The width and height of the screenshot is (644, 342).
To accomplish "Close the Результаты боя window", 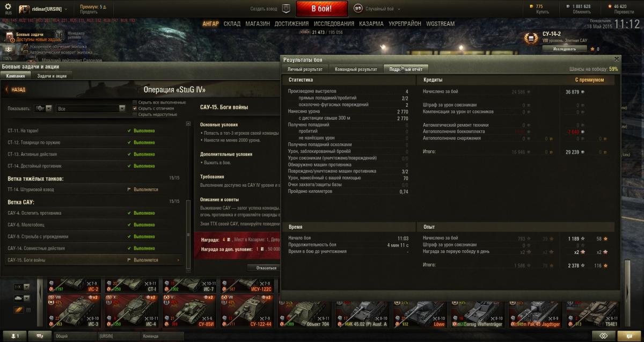I will [617, 59].
